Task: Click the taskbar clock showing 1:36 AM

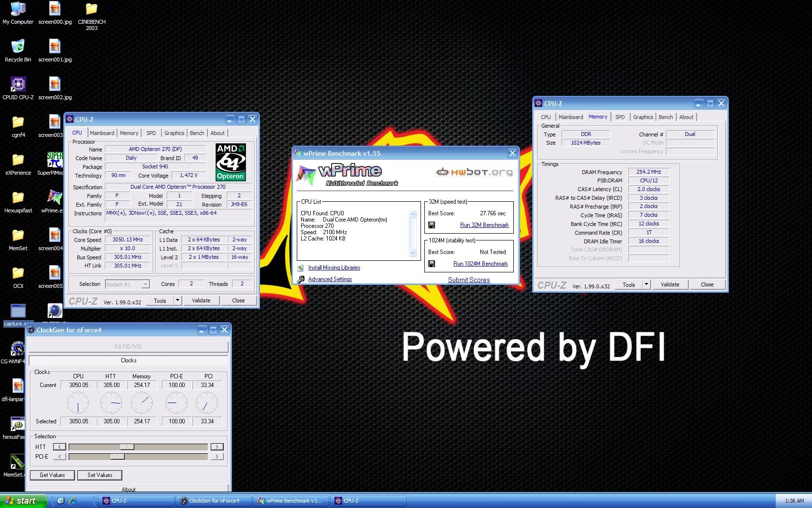Action: (x=795, y=501)
